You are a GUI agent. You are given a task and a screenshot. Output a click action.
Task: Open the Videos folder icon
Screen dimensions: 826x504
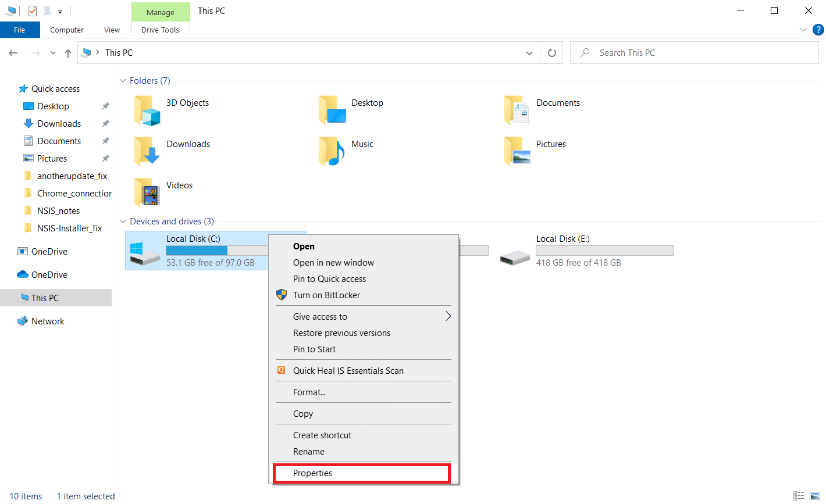[147, 193]
